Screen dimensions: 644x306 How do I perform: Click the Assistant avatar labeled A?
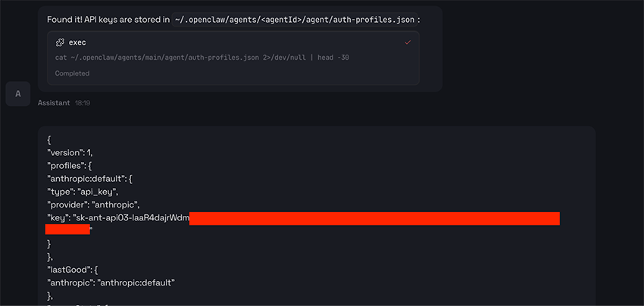(x=17, y=93)
